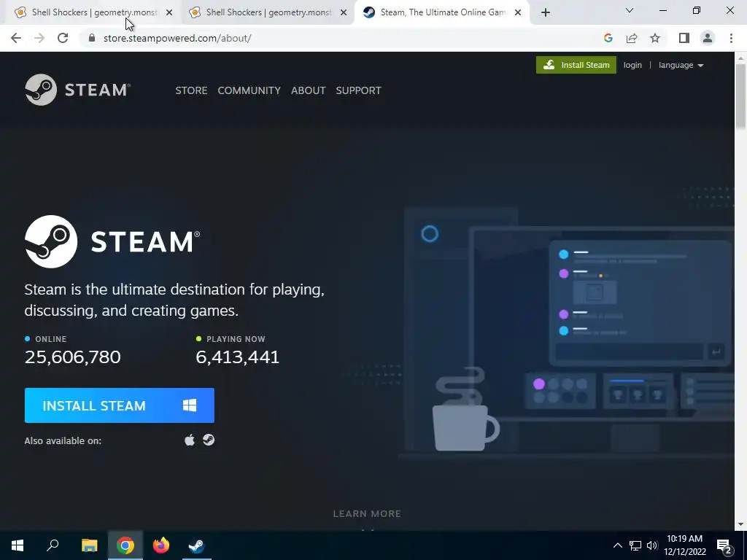Click the Apple macOS icon under Install Steam

190,440
